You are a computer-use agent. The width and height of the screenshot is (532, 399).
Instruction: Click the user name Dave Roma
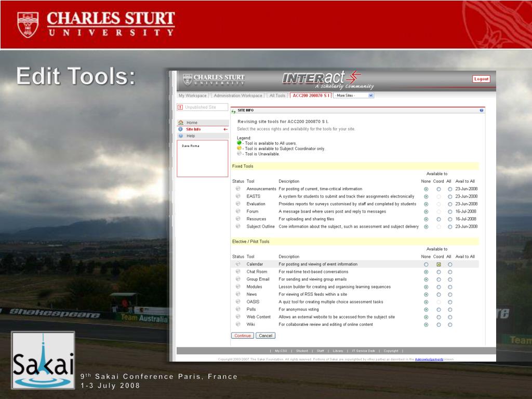pyautogui.click(x=190, y=146)
